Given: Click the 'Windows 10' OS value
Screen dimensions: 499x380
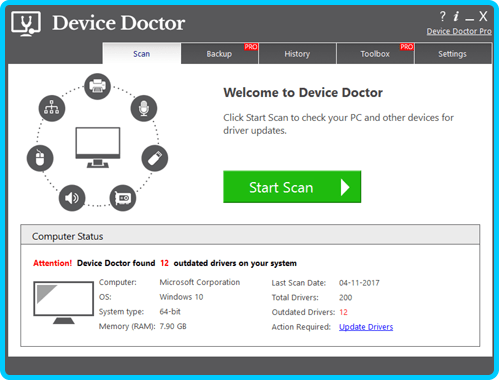Looking at the screenshot, I should coord(181,297).
